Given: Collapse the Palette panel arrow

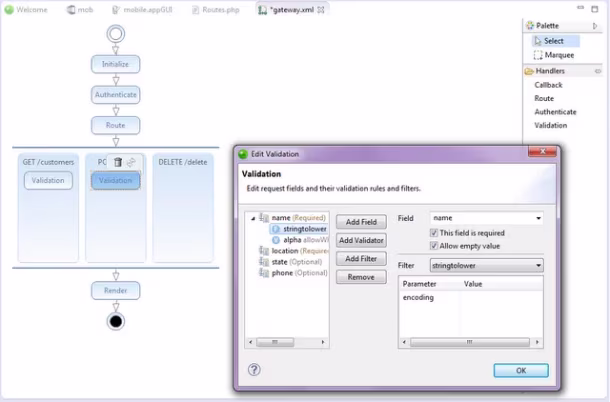Looking at the screenshot, I should point(595,26).
